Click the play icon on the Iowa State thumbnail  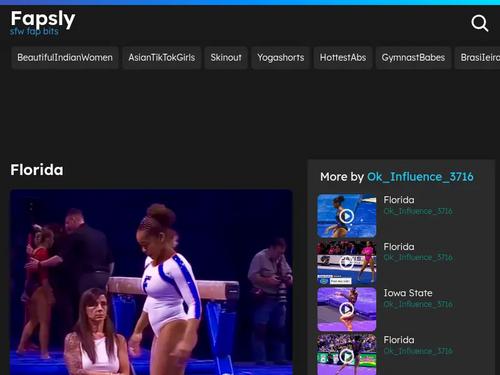[347, 309]
